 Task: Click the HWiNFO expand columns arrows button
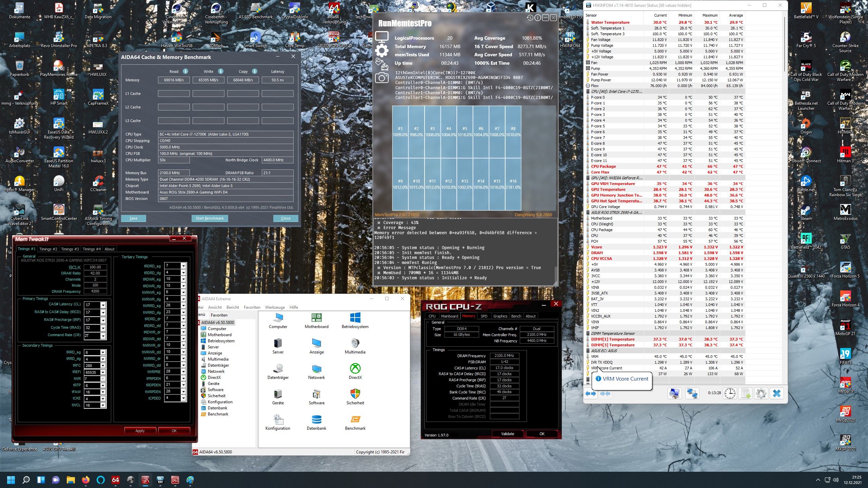(x=591, y=393)
